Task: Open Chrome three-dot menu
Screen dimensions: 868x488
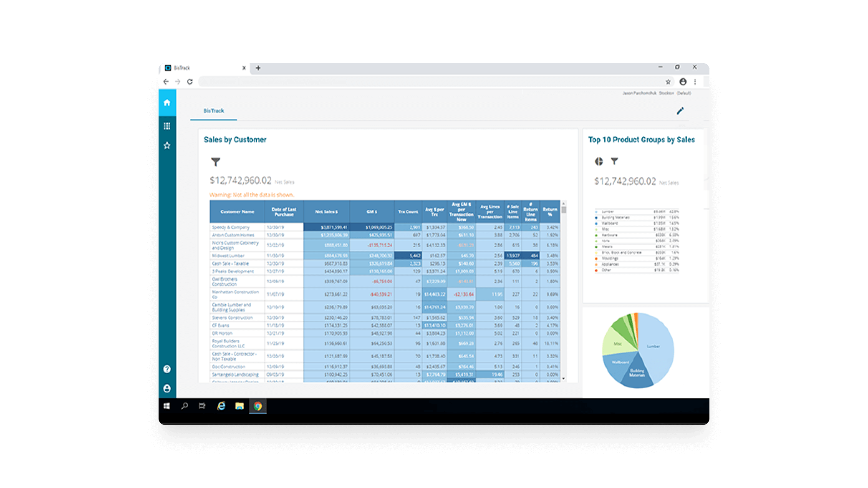Action: 695,82
